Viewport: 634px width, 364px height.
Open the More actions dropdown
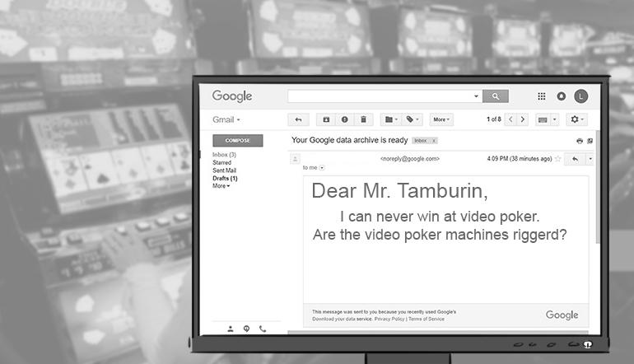441,119
